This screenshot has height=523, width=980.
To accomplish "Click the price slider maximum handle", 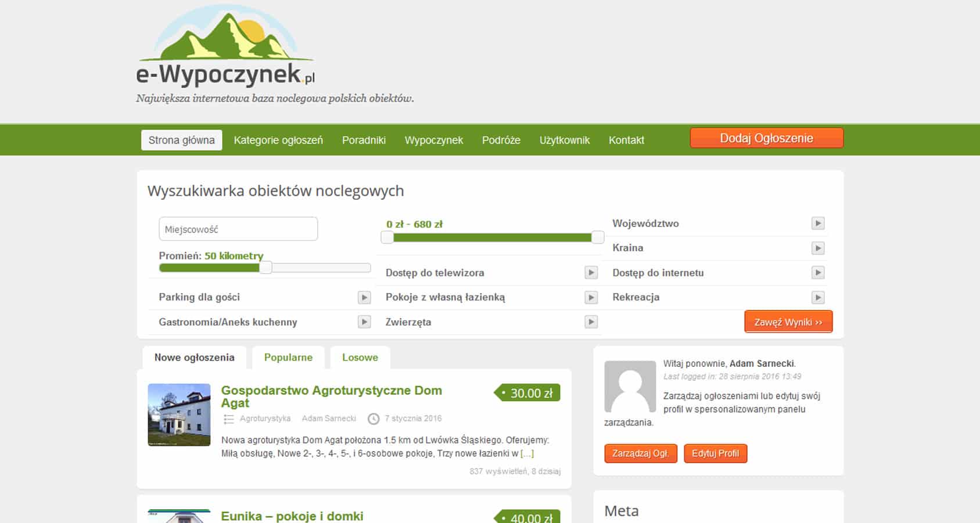I will pos(598,237).
